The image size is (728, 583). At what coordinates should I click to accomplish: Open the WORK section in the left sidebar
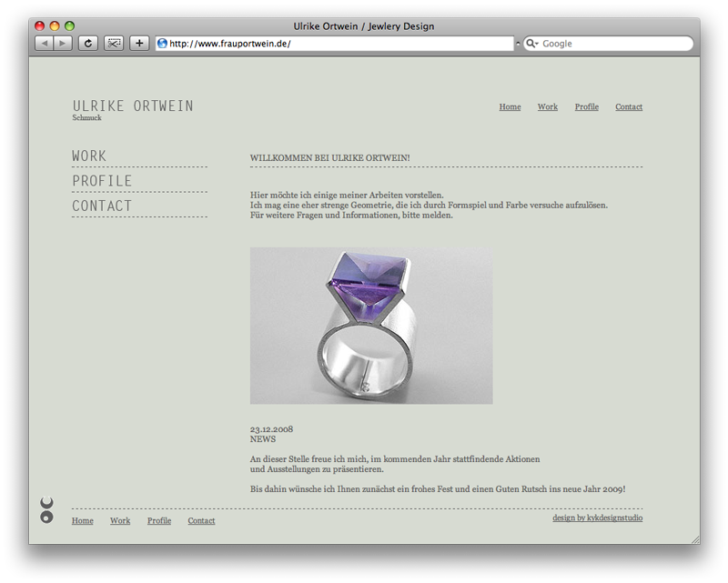89,156
